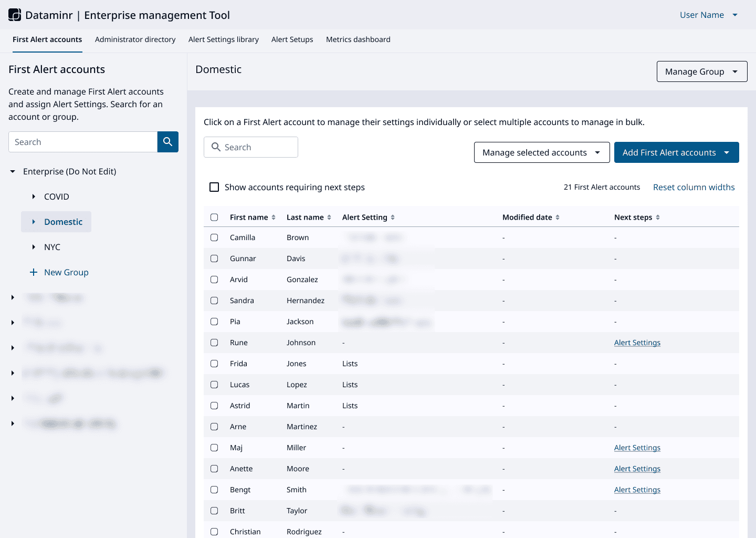Select the Anette Moore row checkbox
The width and height of the screenshot is (756, 538).
214,469
